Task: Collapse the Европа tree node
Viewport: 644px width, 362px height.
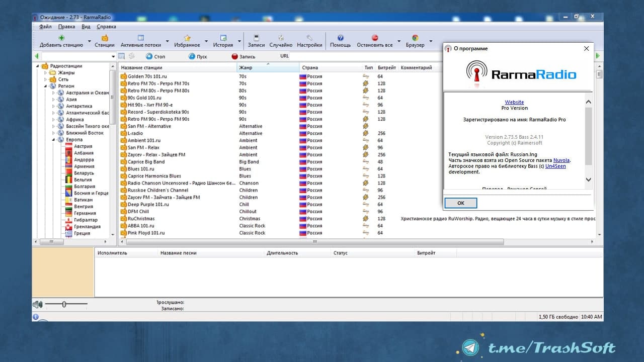Action: click(53, 140)
